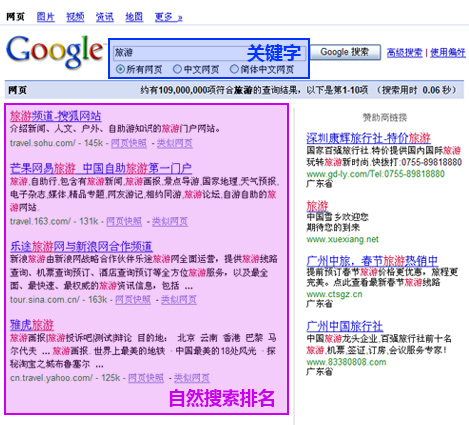Viewport: 469px width, 425px height.
Task: Click the www.ctsgz.cn URL text
Action: tap(334, 294)
